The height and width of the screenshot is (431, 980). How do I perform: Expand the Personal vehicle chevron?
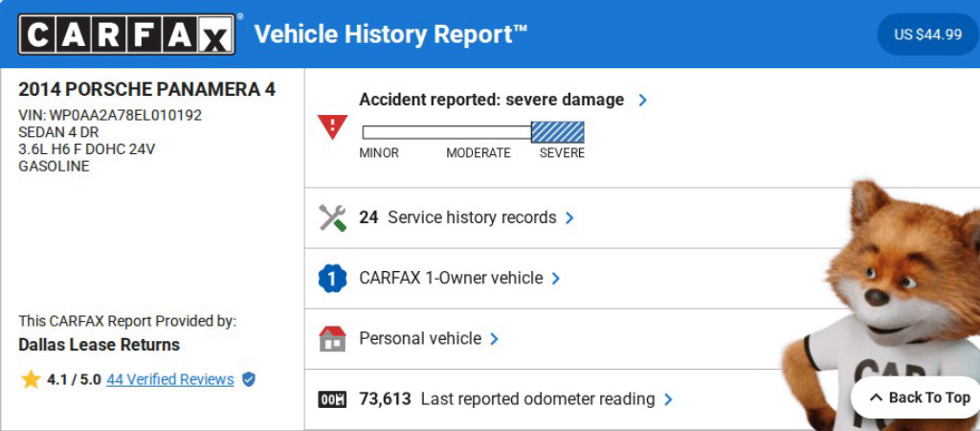click(x=494, y=339)
